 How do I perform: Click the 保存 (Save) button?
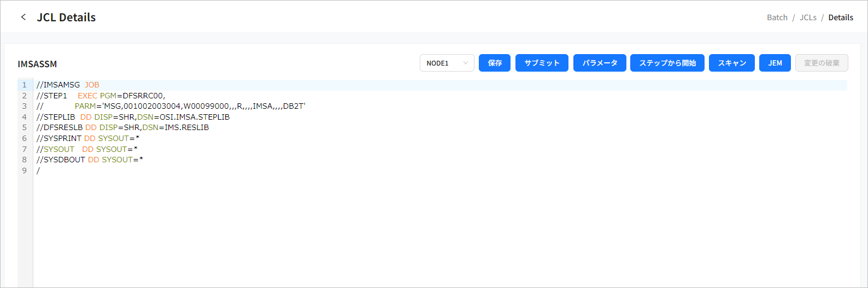pyautogui.click(x=495, y=63)
